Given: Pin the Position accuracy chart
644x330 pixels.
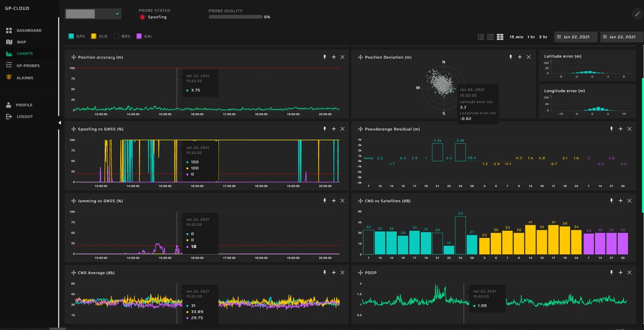Looking at the screenshot, I should [324, 57].
